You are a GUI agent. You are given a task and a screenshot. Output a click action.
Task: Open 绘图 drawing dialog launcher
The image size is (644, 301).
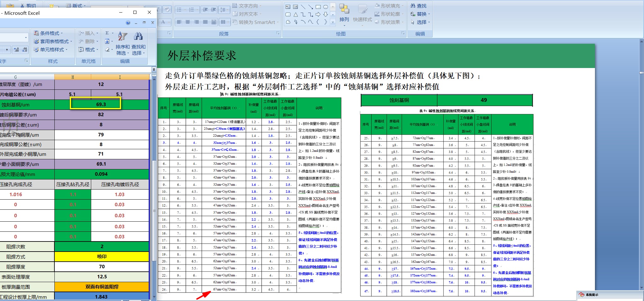point(403,33)
